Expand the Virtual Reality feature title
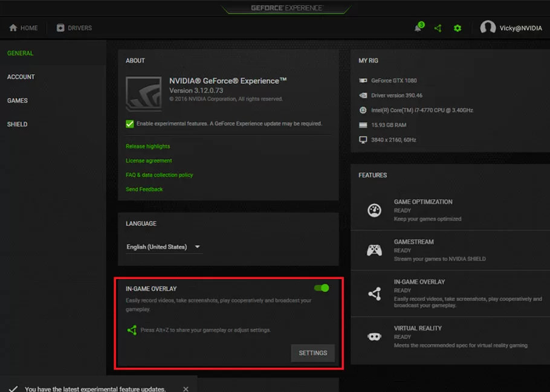This screenshot has width=550, height=392. [x=418, y=328]
